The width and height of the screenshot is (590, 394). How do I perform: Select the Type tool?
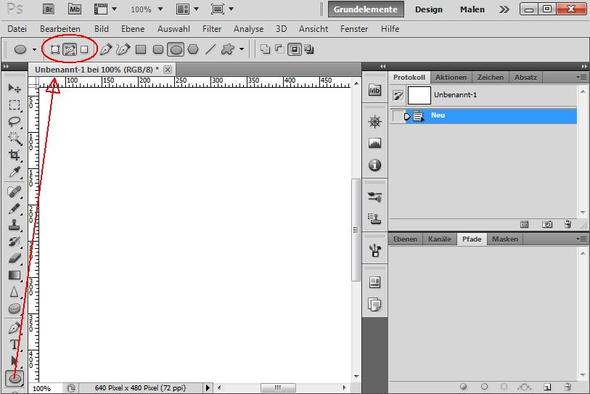14,345
